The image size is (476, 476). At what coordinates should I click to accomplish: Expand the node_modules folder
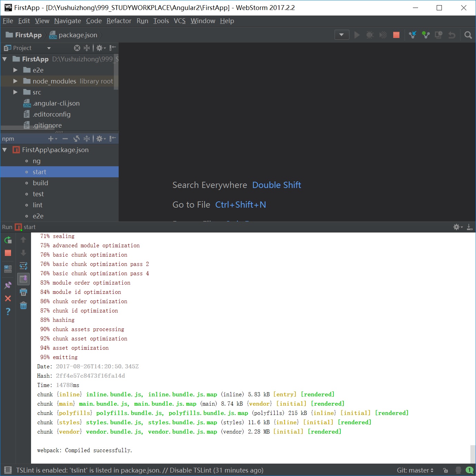[15, 81]
